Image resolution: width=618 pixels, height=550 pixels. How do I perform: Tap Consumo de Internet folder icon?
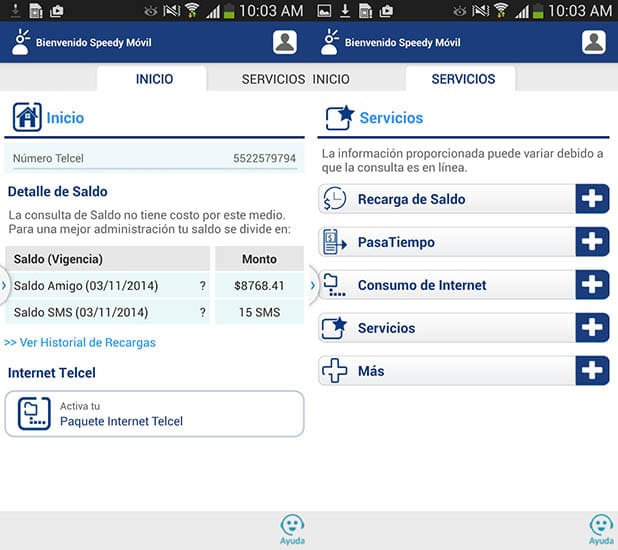coord(335,285)
